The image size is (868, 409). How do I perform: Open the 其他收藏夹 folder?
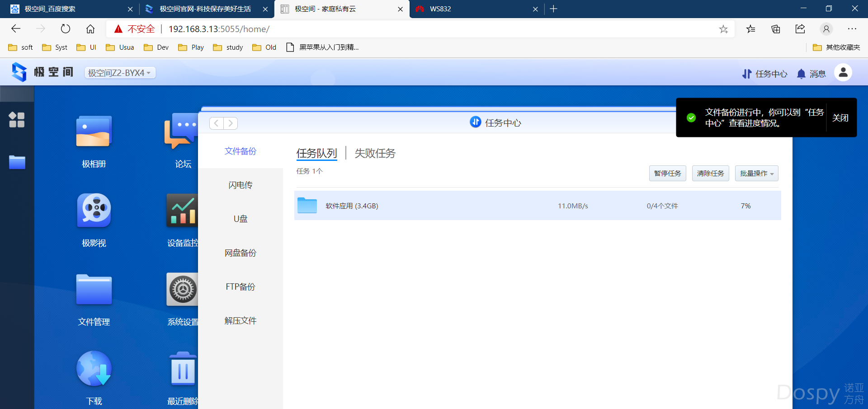tap(837, 47)
